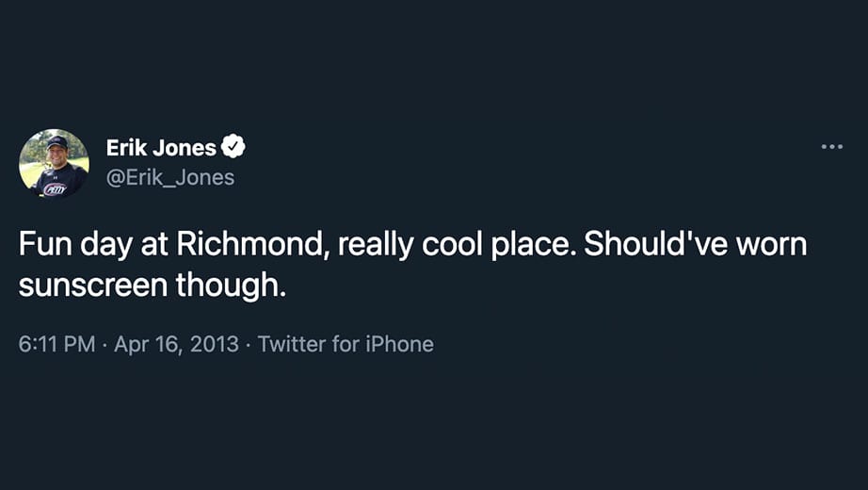This screenshot has height=490, width=868.
Task: Click the cap worn in the avatar
Action: tap(56, 142)
